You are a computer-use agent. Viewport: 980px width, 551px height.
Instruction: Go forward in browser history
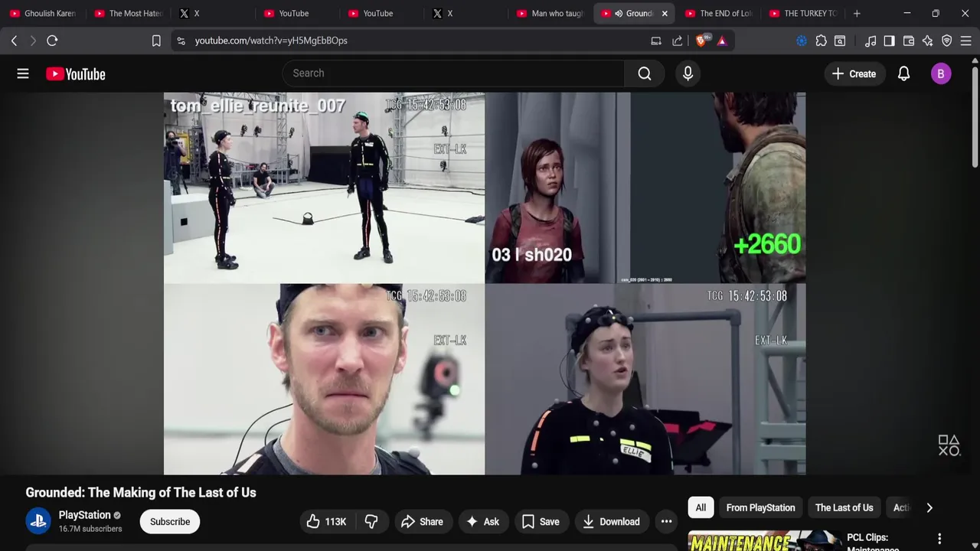click(x=33, y=41)
